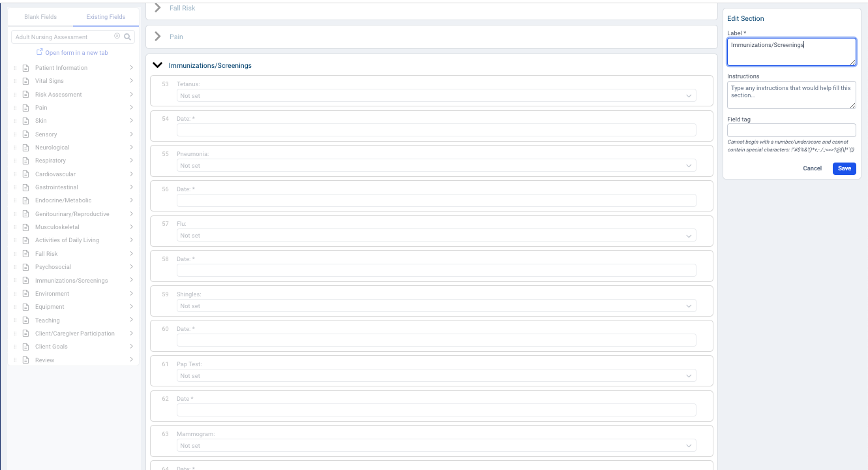Click the document icon beside Equipment
This screenshot has width=868, height=470.
[26, 307]
